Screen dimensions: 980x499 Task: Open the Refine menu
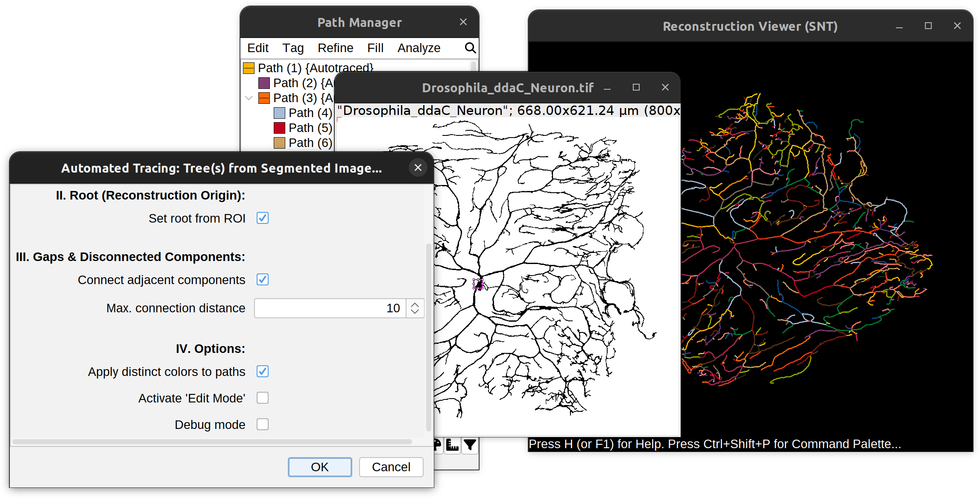coord(335,48)
